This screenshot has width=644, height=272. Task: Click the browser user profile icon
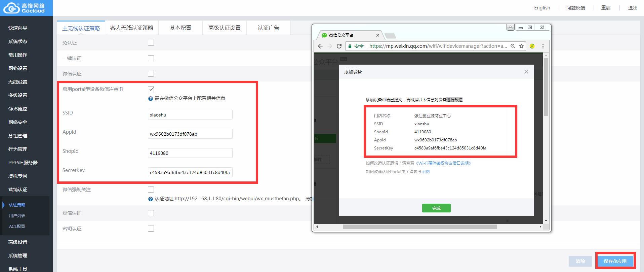[x=511, y=27]
